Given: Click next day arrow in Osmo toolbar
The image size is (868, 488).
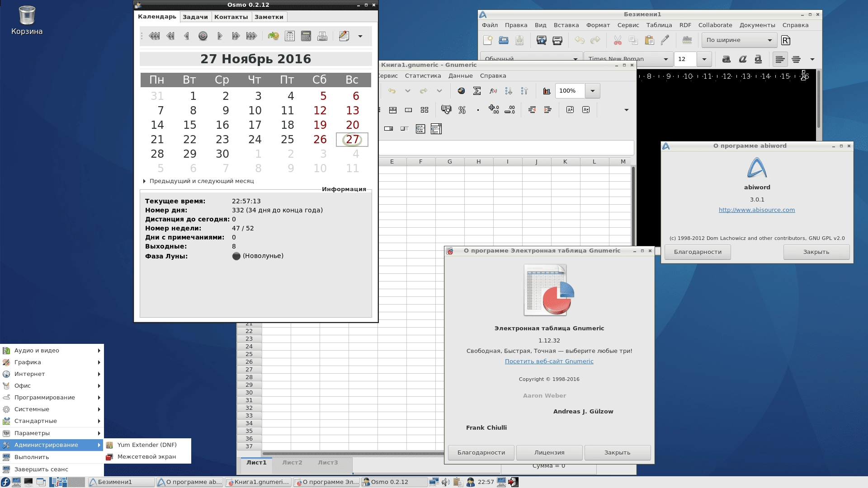Looking at the screenshot, I should (x=219, y=36).
